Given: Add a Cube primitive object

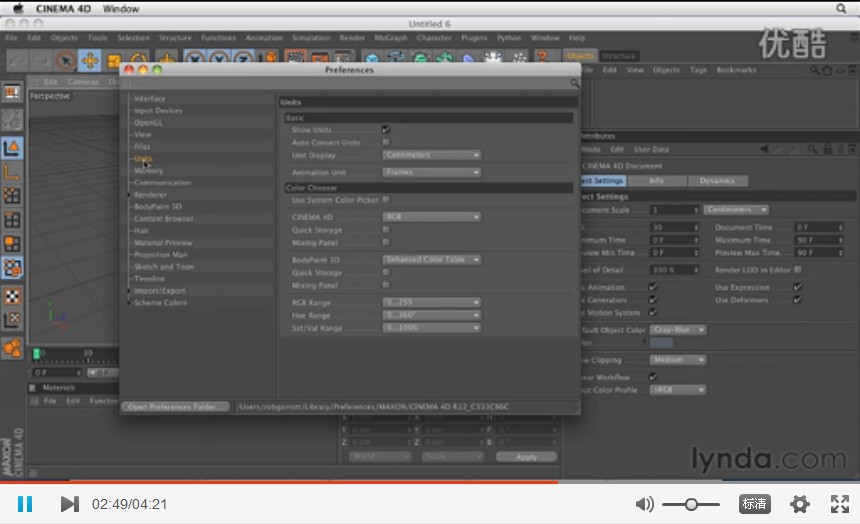Looking at the screenshot, I should pos(372,58).
